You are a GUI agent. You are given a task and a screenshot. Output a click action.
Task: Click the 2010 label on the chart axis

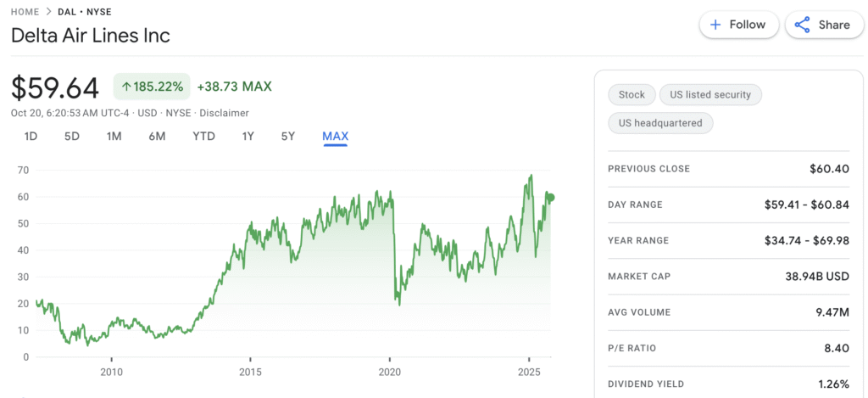click(111, 370)
